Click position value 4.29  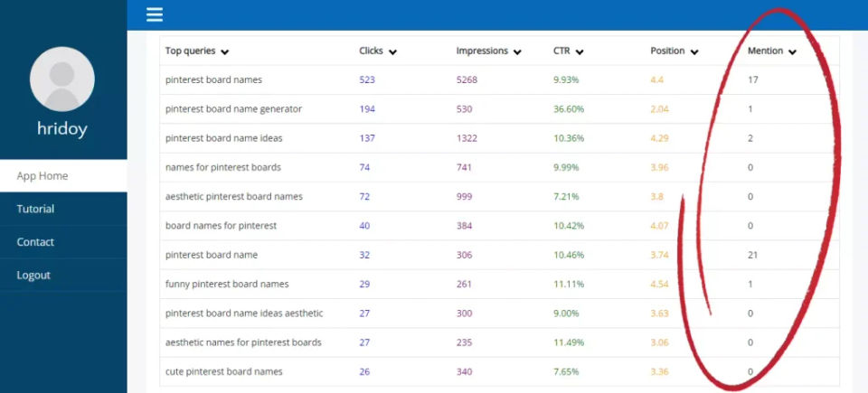click(659, 138)
